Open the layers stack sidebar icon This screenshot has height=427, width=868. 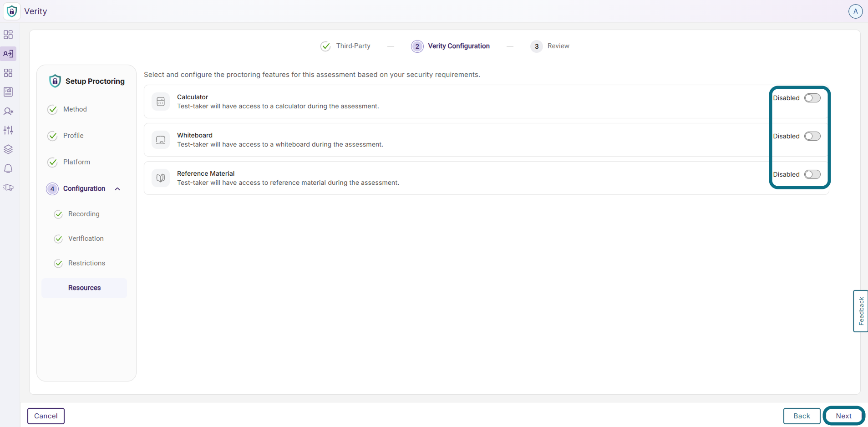[8, 149]
